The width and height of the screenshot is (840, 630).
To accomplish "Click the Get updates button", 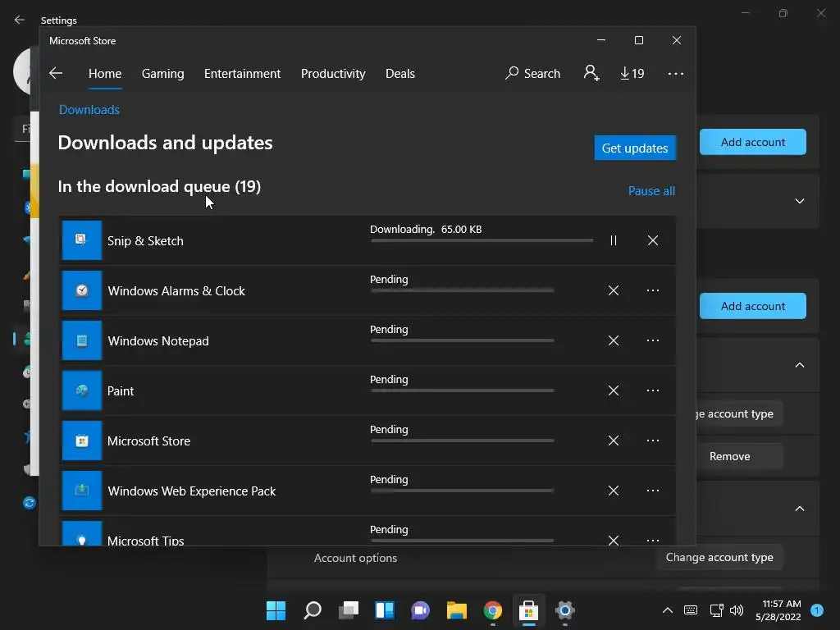I will (x=635, y=148).
